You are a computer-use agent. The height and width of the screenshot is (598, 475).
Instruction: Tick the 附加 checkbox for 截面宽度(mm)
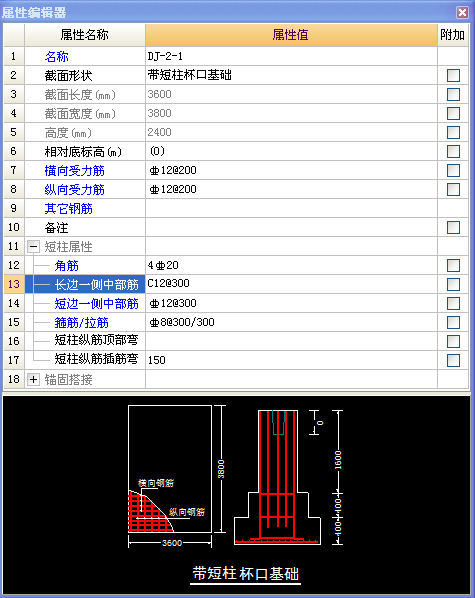tap(453, 113)
